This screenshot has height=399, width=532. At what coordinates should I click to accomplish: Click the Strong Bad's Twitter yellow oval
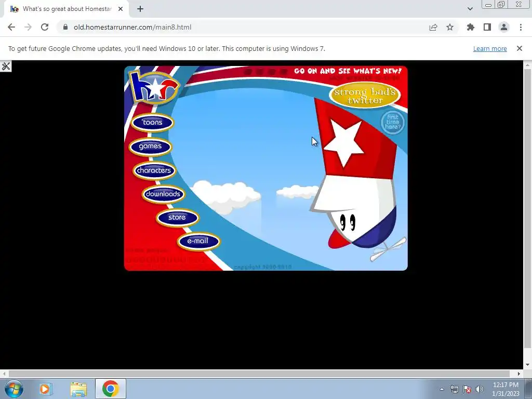pos(365,96)
